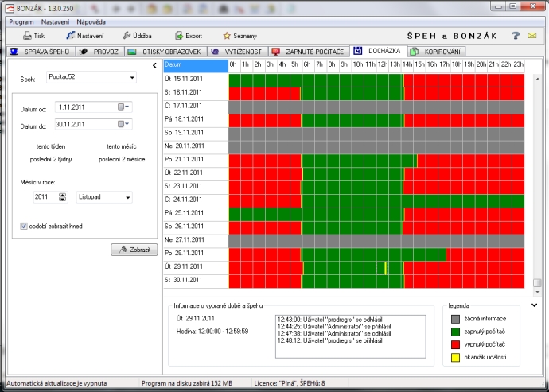Select poslední 2 týdny period link
The image size is (549, 392).
pyautogui.click(x=51, y=160)
